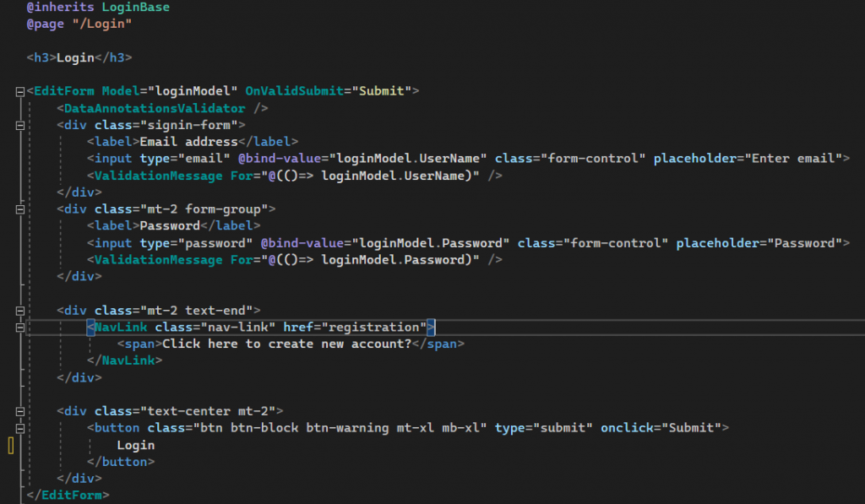Image resolution: width=865 pixels, height=504 pixels.
Task: Click the href="registration" attribute
Action: tap(356, 328)
